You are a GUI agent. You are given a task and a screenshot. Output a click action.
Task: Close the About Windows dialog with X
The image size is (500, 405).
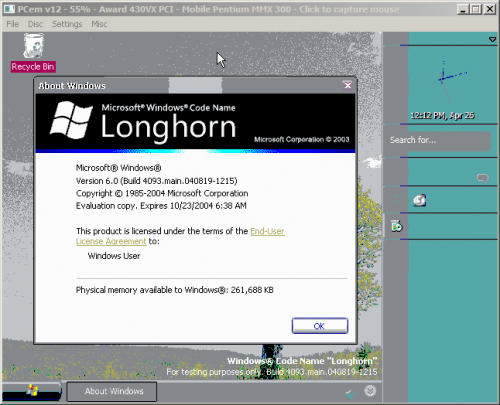[348, 85]
